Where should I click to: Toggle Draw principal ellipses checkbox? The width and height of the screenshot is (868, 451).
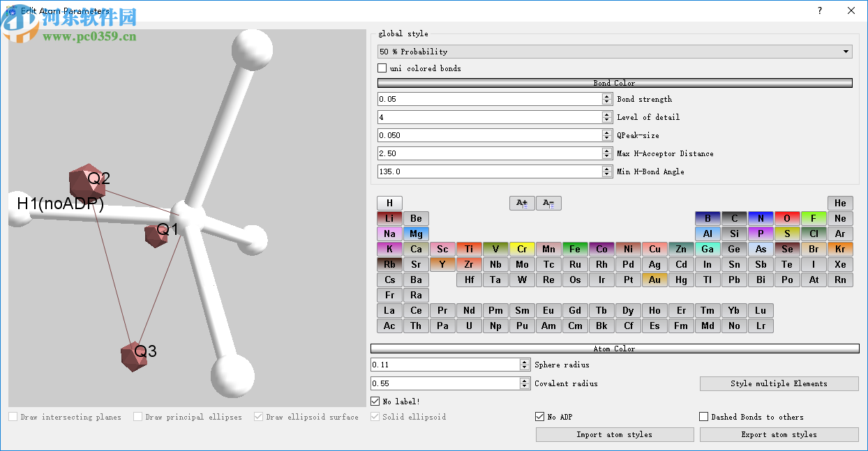pos(138,417)
